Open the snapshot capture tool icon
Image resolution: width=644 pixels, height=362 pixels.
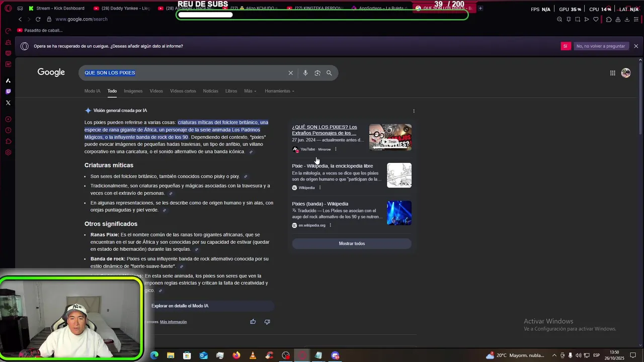[x=578, y=19]
